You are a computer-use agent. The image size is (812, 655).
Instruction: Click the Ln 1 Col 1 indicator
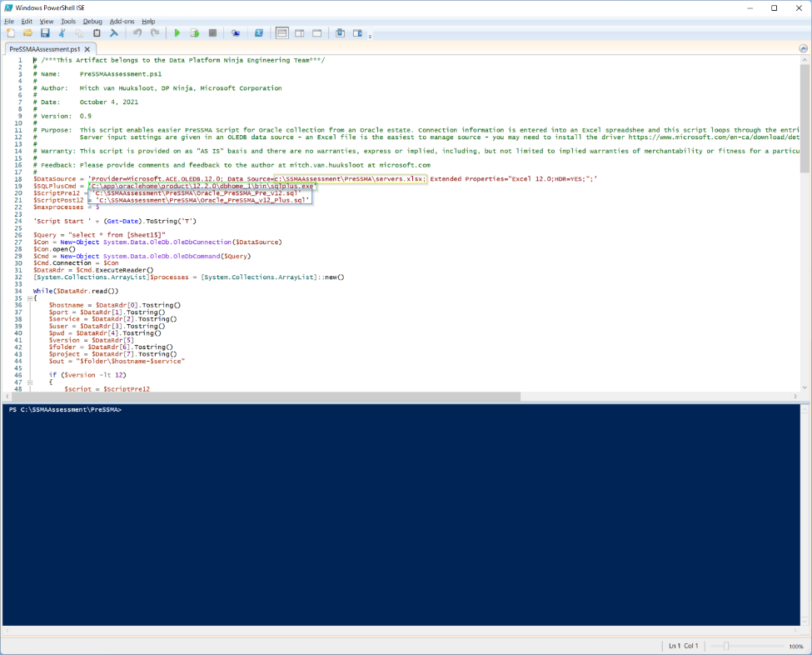(684, 646)
